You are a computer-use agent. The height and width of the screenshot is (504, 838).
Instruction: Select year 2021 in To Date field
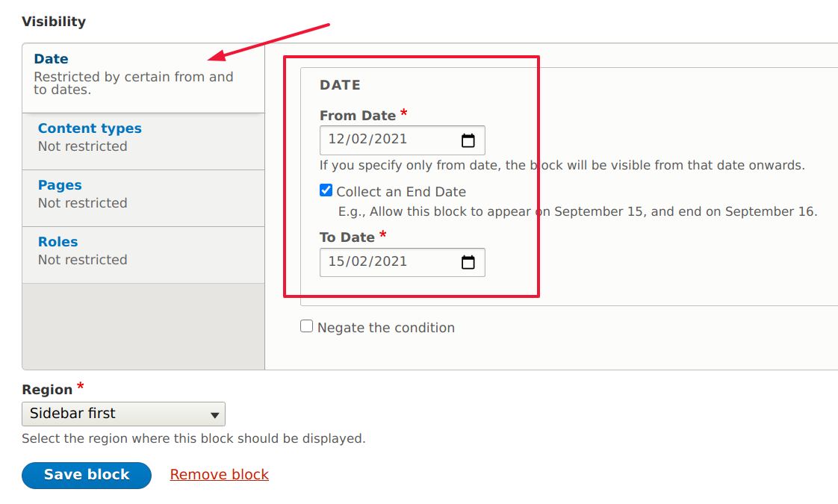(390, 261)
